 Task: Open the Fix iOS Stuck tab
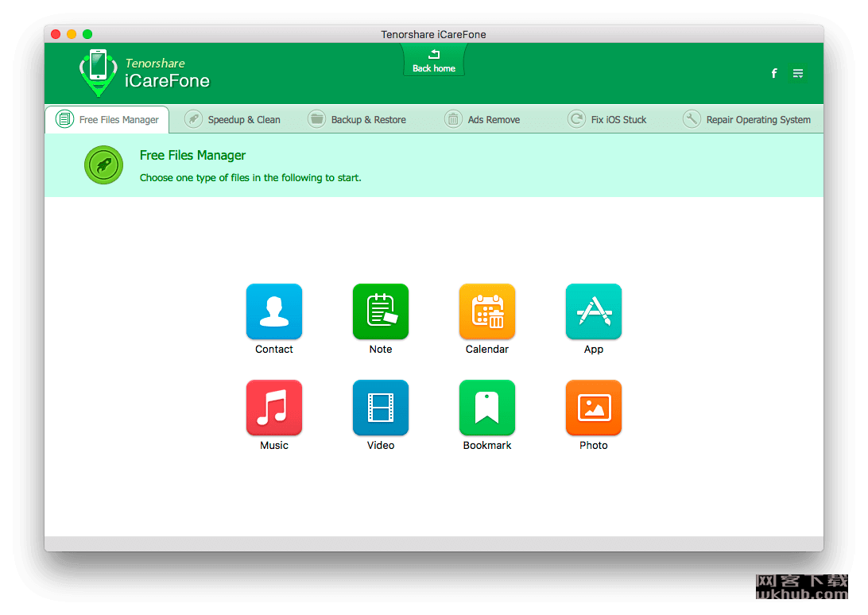tap(607, 119)
